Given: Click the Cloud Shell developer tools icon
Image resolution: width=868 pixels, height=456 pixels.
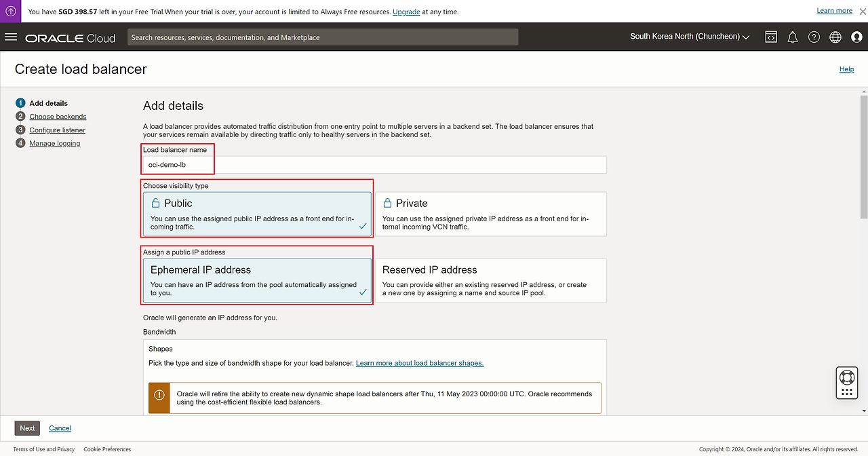Looking at the screenshot, I should pos(771,37).
